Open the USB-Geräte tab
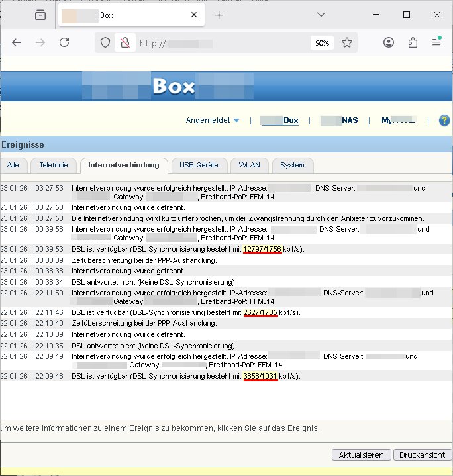The image size is (453, 476). click(x=199, y=165)
